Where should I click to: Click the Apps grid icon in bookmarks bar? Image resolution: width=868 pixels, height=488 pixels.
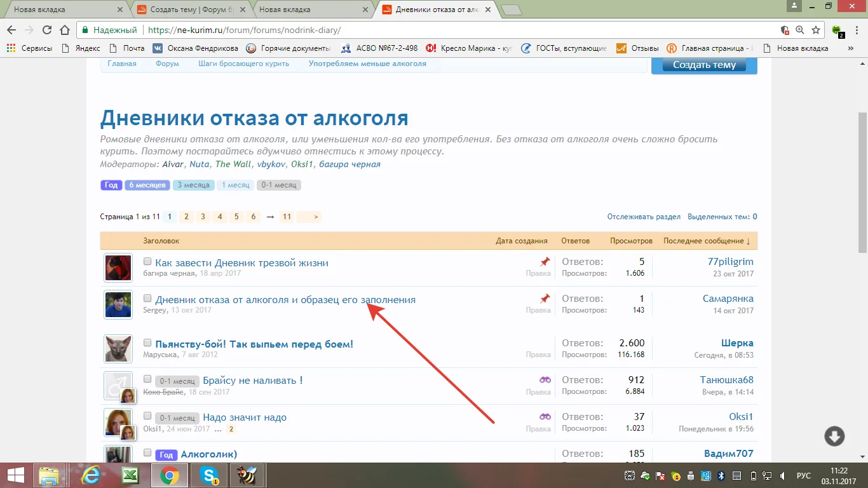pos(11,48)
